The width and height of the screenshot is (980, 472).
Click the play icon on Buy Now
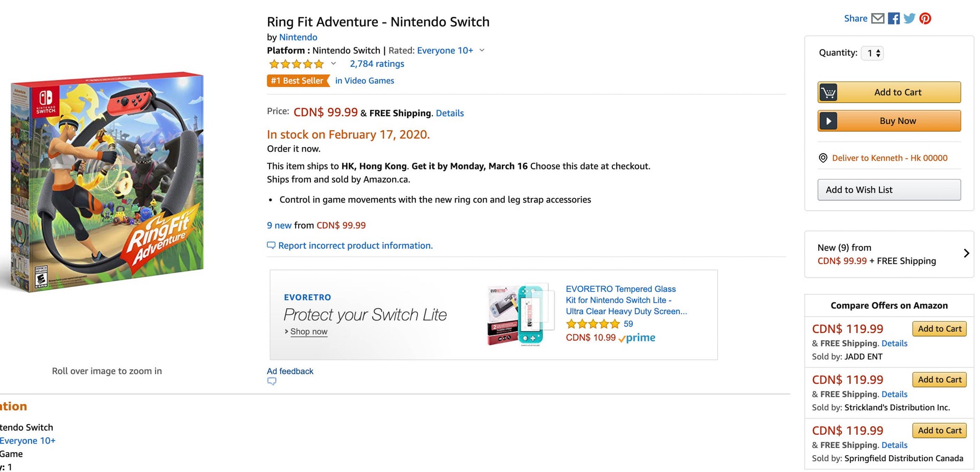[828, 121]
